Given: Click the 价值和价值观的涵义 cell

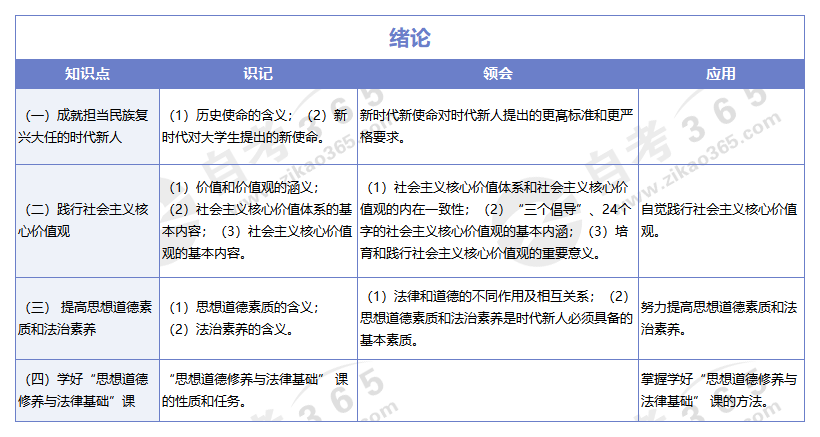Looking at the screenshot, I should [x=257, y=220].
